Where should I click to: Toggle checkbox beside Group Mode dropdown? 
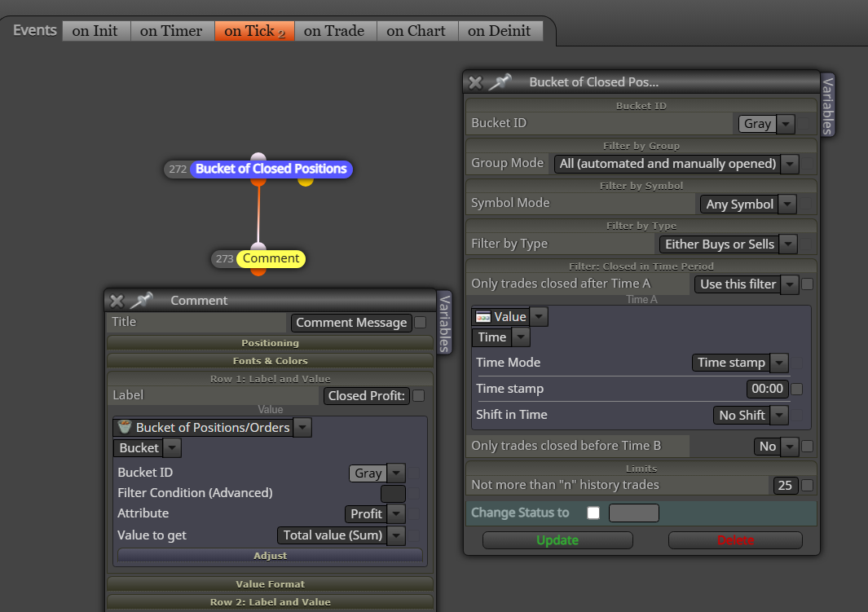tap(808, 164)
